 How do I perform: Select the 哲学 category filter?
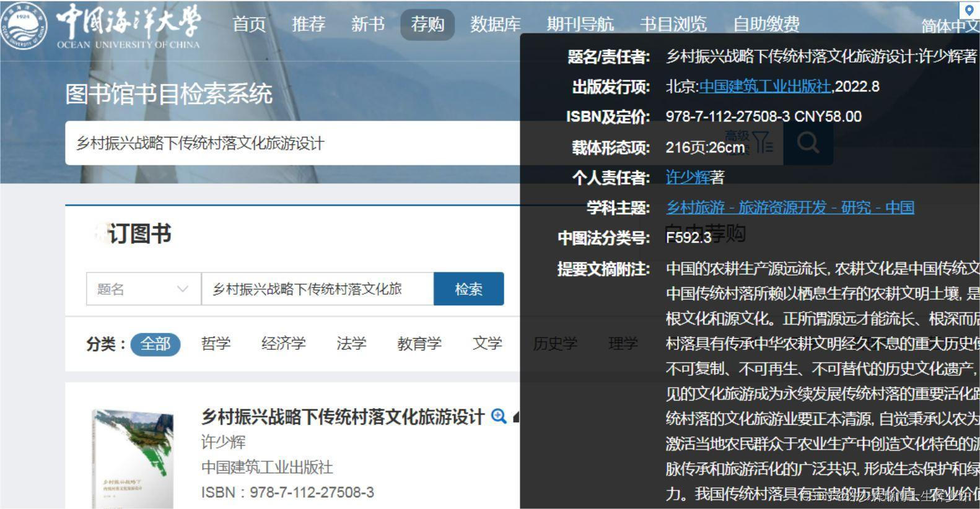click(x=216, y=344)
